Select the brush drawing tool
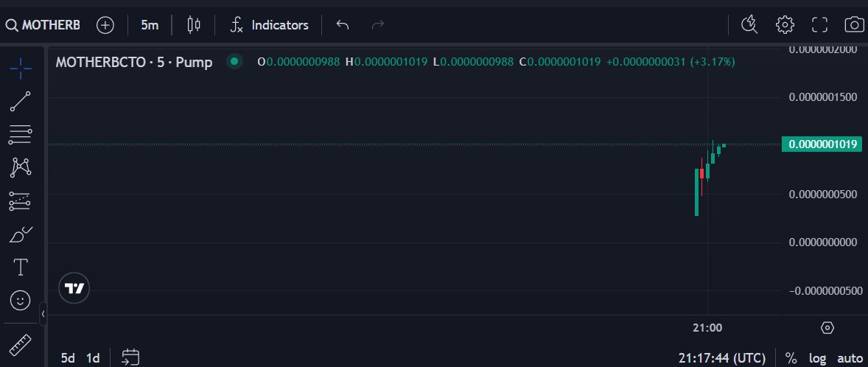 coord(21,234)
